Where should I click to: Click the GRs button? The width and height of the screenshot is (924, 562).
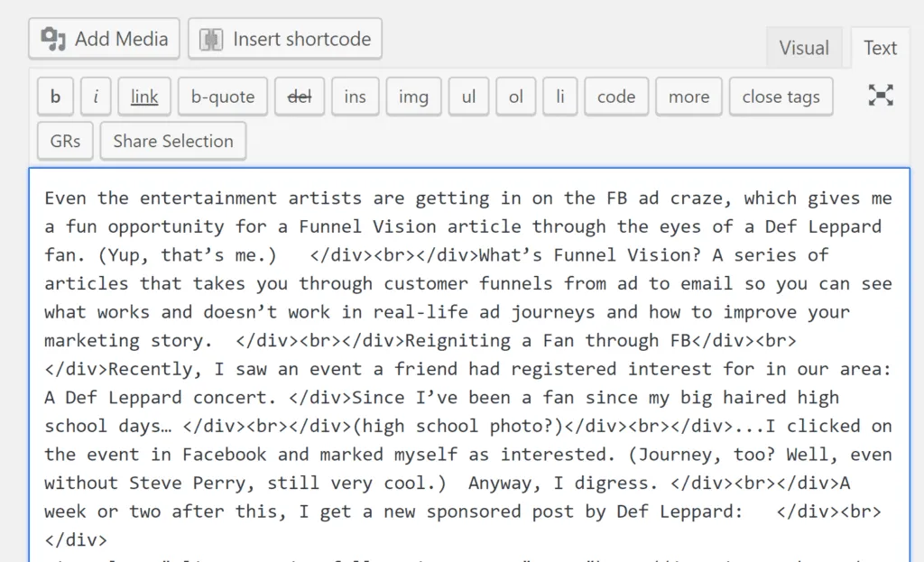[65, 141]
